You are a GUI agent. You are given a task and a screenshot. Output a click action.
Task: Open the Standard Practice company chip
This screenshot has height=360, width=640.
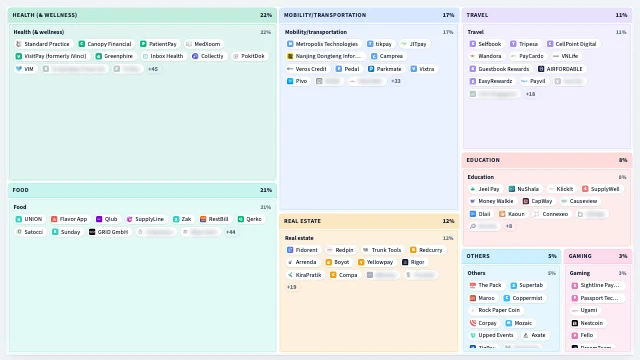click(x=42, y=44)
